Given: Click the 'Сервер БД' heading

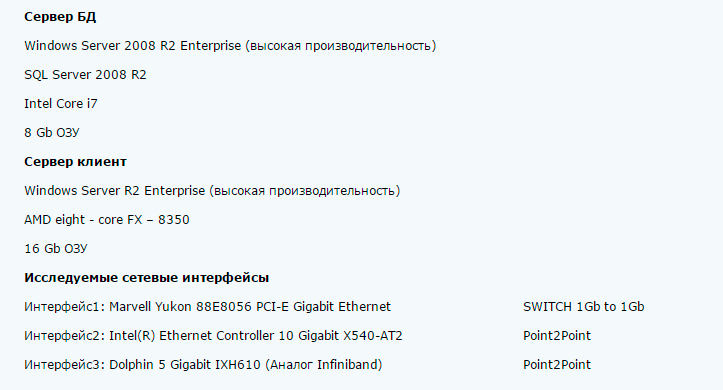Looking at the screenshot, I should (60, 17).
